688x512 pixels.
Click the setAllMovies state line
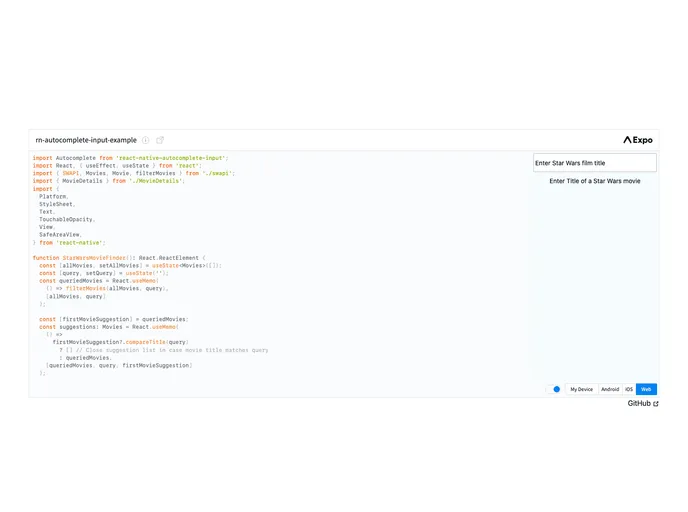point(130,266)
